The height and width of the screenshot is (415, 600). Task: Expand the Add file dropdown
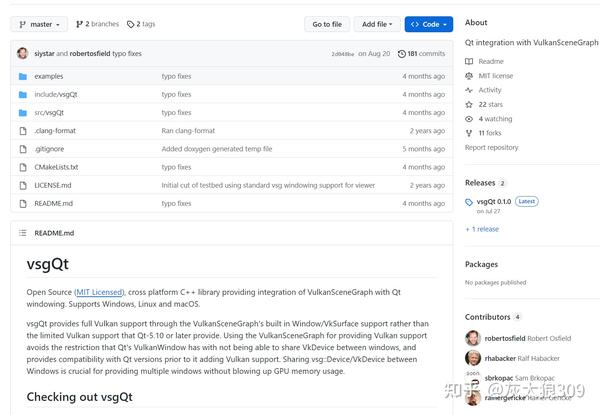378,24
